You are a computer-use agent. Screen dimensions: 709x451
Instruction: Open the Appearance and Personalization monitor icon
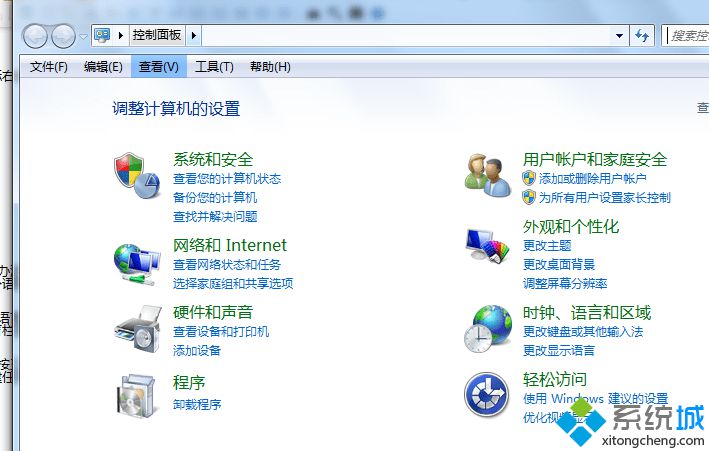(487, 246)
